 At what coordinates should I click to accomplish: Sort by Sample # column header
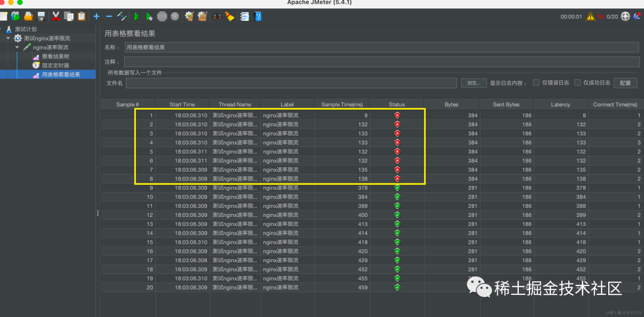[128, 105]
